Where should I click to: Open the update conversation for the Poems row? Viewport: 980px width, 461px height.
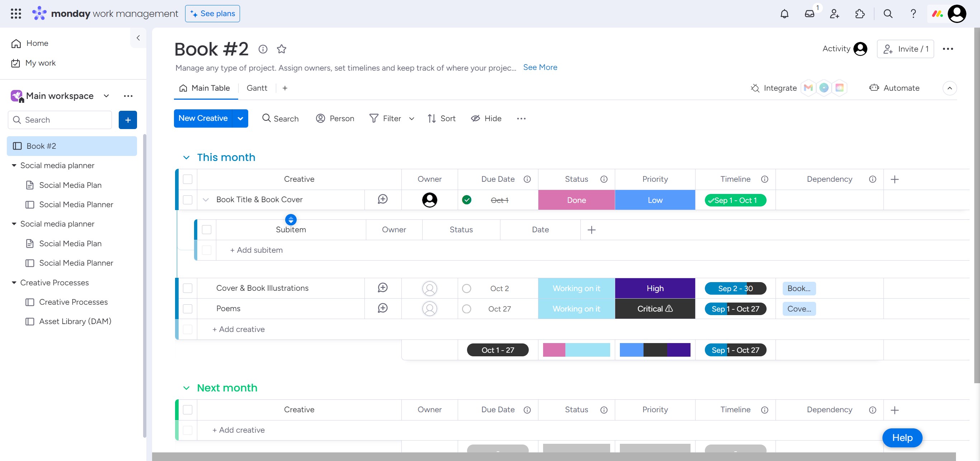click(382, 308)
